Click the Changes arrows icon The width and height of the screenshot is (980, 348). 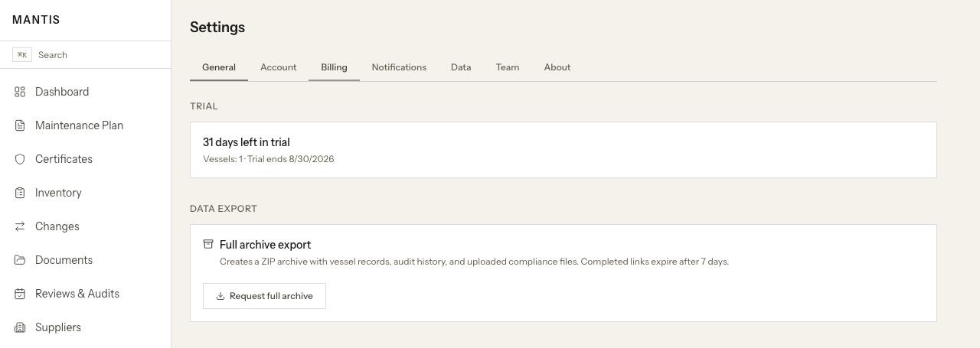pos(20,226)
